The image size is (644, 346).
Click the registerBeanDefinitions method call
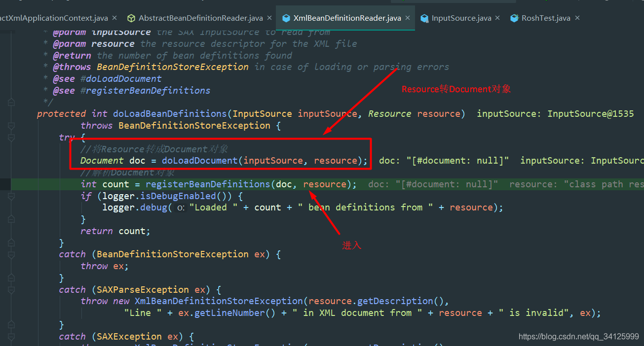tap(208, 184)
